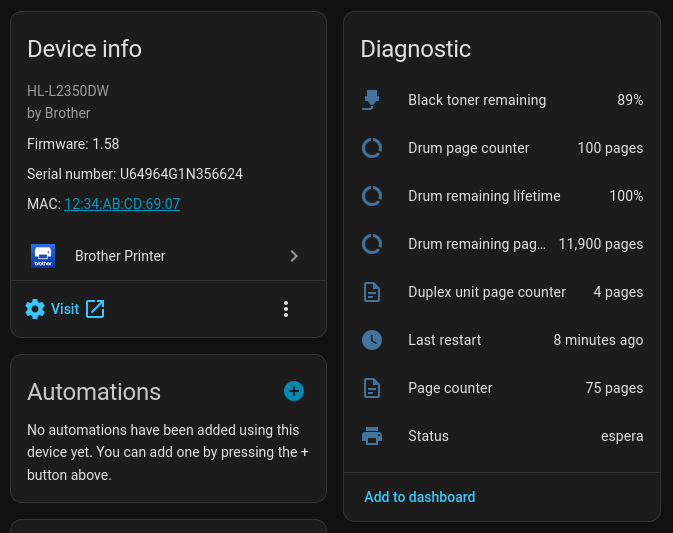Viewport: 673px width, 533px height.
Task: Open the Brother Printer integration entry
Action: (x=120, y=256)
